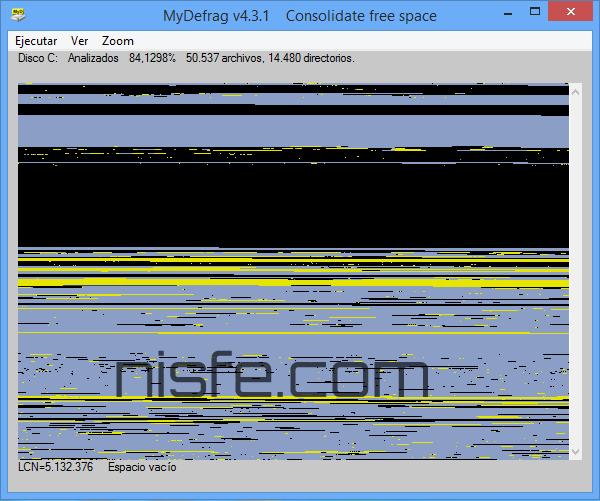Screen dimensions: 600x501
Task: Click the vertical scrollbar track
Action: (x=575, y=270)
